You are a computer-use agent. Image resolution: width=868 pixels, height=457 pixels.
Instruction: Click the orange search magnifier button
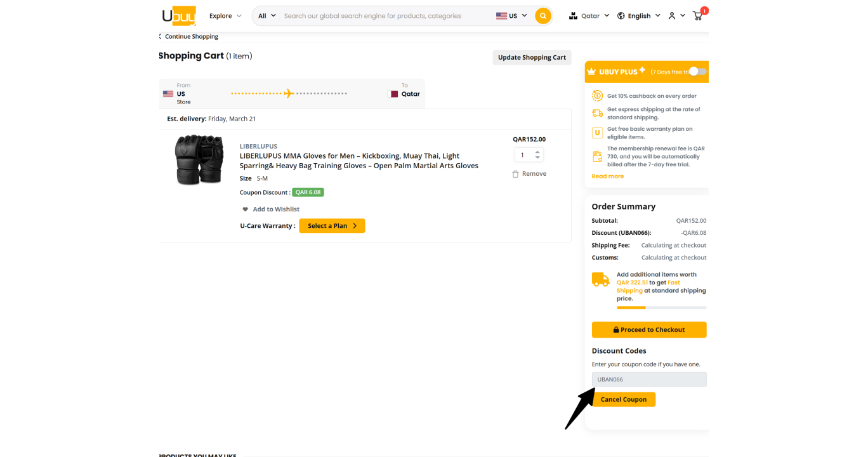coord(542,16)
